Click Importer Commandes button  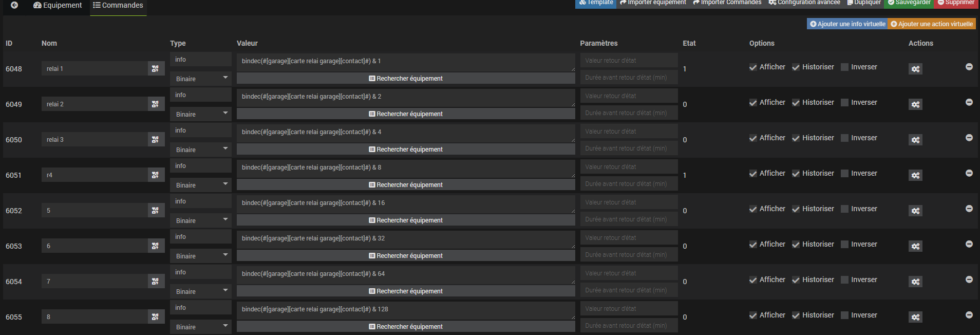pos(727,3)
